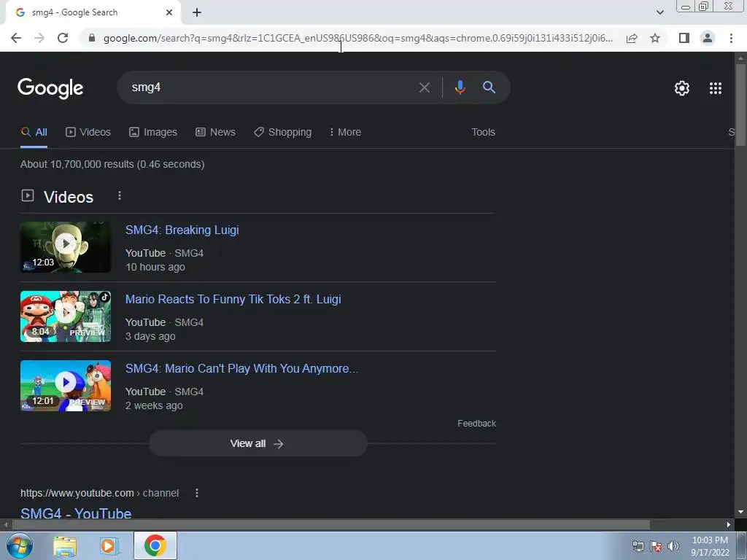Open options for youtube.com channel result
Viewport: 747px width, 560px height.
pos(197,493)
